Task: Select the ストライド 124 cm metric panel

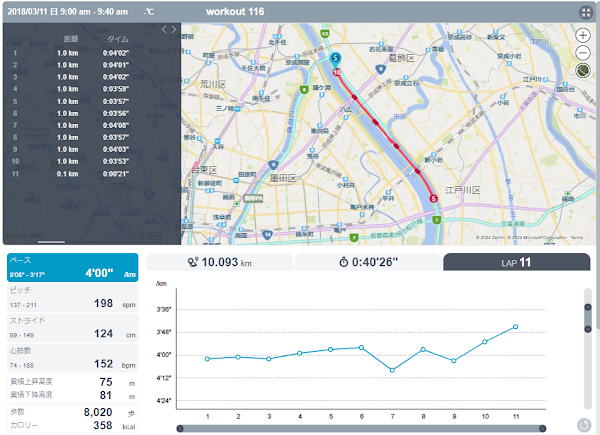Action: point(73,328)
